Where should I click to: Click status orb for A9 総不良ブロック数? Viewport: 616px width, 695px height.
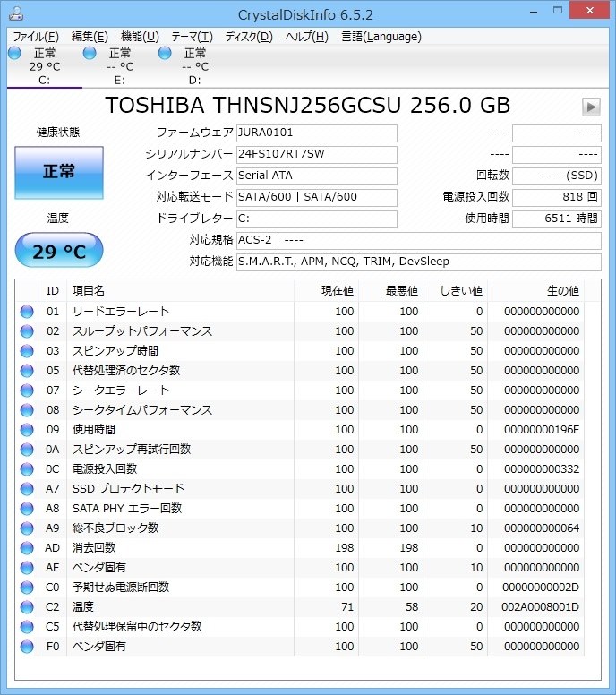pyautogui.click(x=27, y=528)
